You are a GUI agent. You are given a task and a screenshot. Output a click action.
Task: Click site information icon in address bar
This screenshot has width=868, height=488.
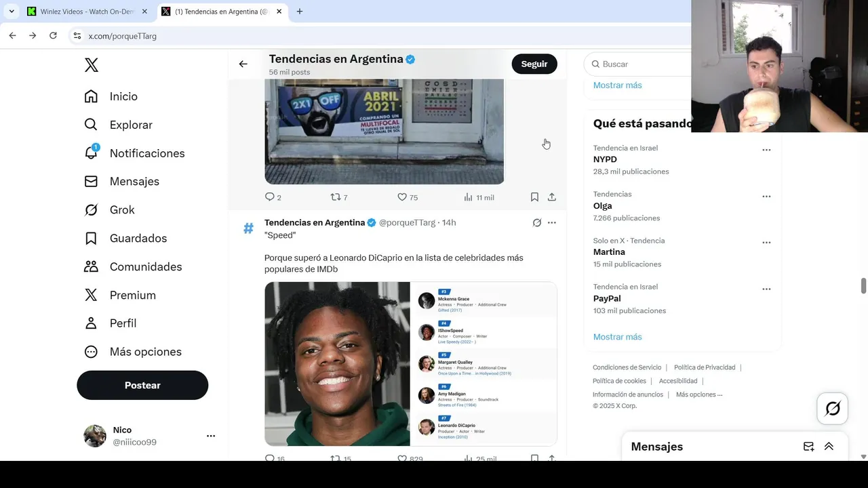pyautogui.click(x=77, y=36)
